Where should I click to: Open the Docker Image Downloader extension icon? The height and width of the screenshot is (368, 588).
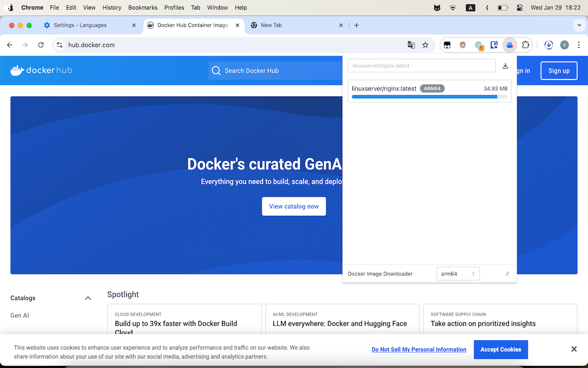coord(509,45)
